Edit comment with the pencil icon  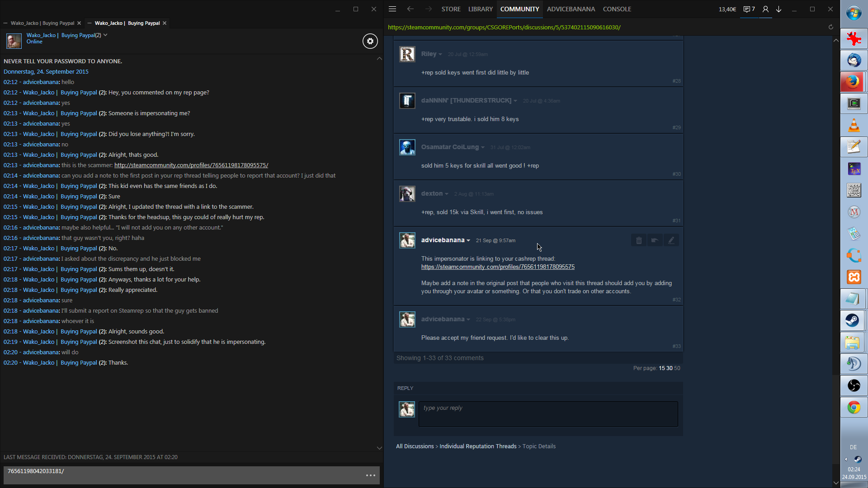pos(671,240)
